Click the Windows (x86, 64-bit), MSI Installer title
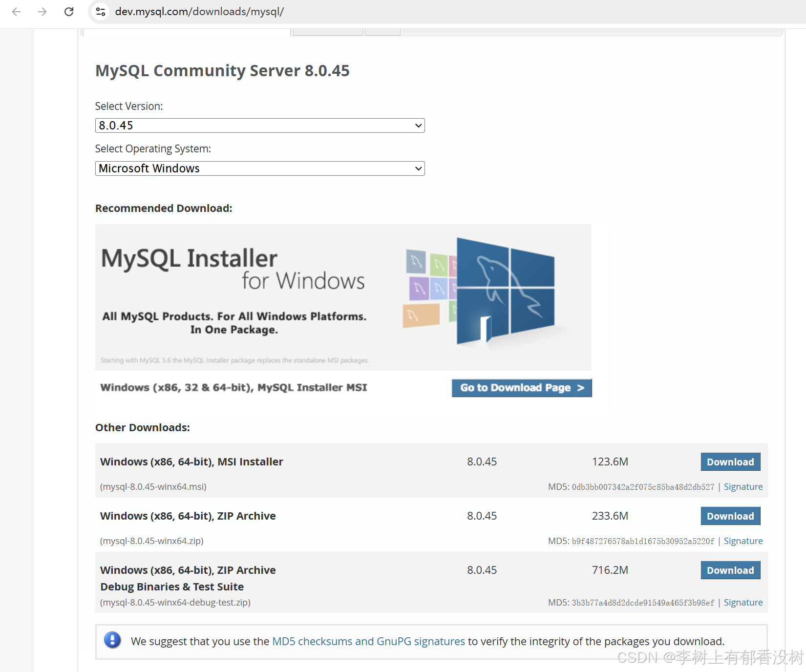The width and height of the screenshot is (806, 672). [191, 462]
